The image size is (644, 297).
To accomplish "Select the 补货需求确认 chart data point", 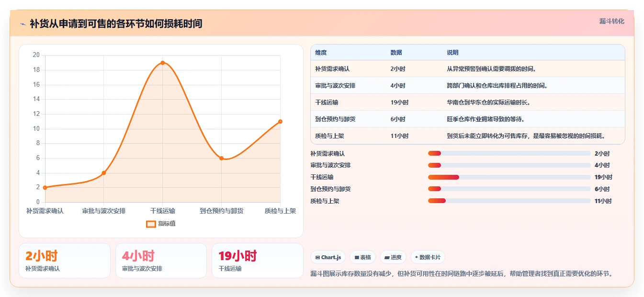I will (x=45, y=188).
